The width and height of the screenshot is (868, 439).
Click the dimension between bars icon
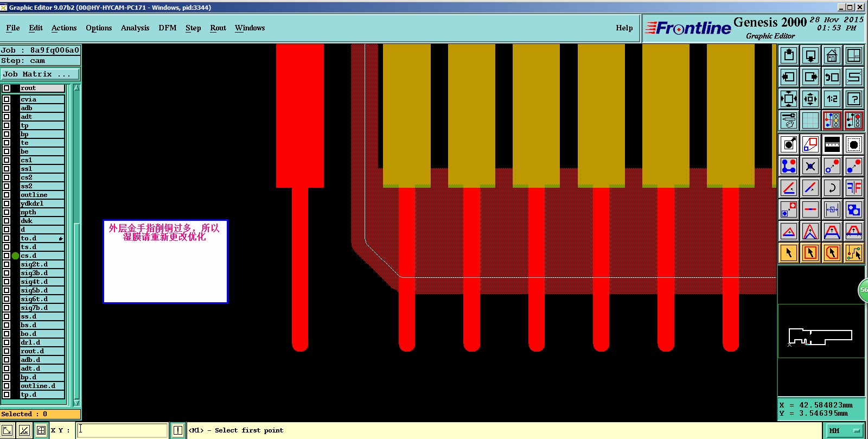[832, 209]
